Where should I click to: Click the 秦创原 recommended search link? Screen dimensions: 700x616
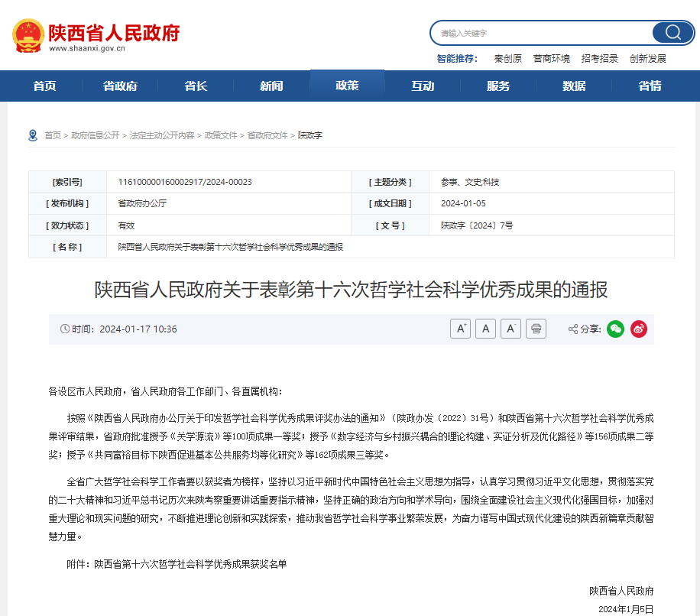(x=507, y=58)
